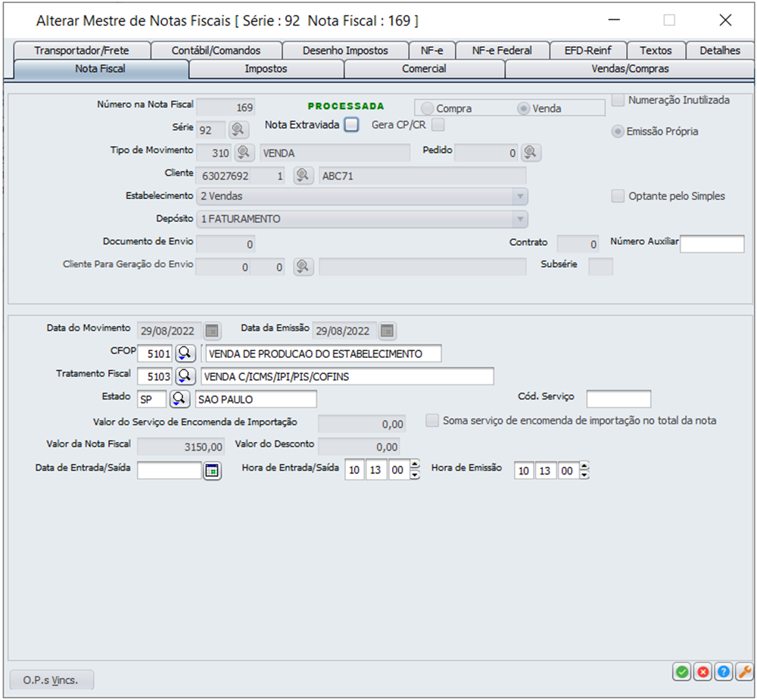Click the Hora de Emissão hour field
Screen dimensions: 757x700
point(524,471)
